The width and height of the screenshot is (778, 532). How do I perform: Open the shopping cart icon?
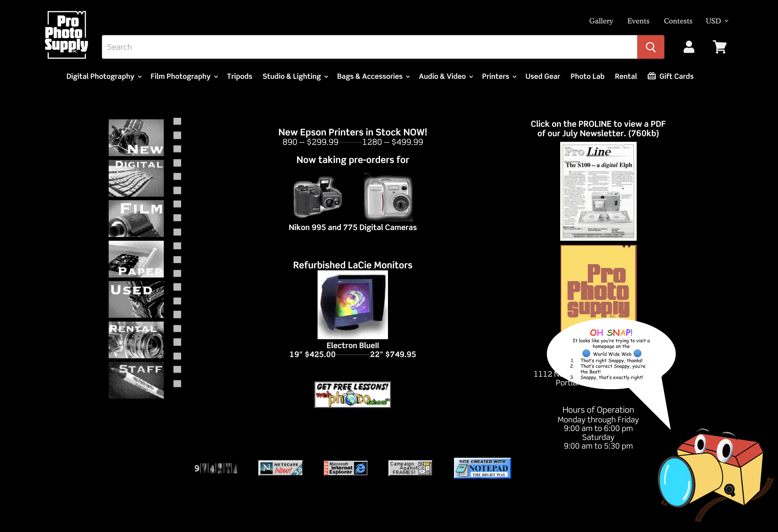tap(719, 47)
